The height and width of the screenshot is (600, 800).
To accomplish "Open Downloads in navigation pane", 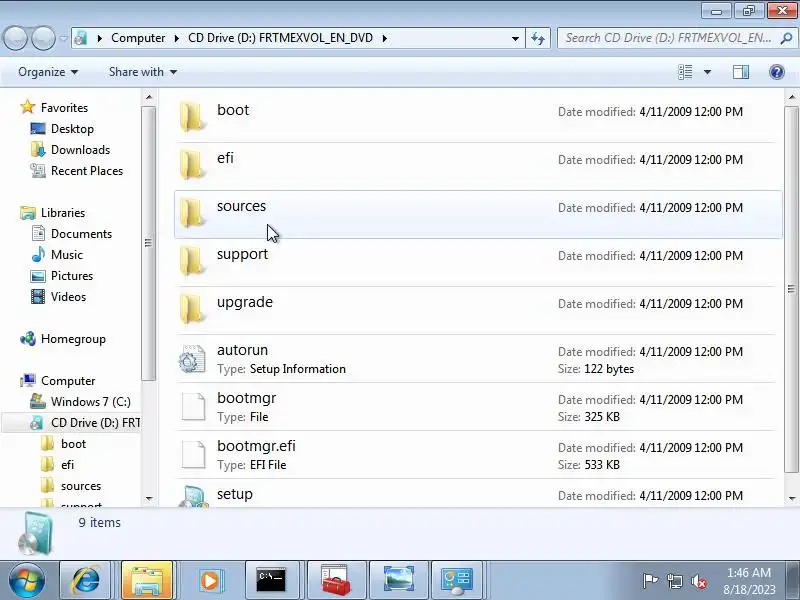I will [80, 149].
